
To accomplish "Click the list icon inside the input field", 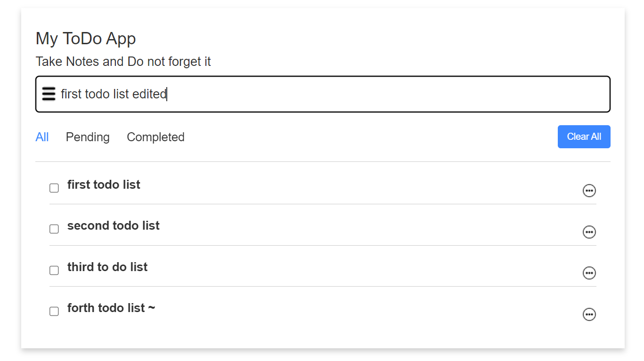I will 49,94.
